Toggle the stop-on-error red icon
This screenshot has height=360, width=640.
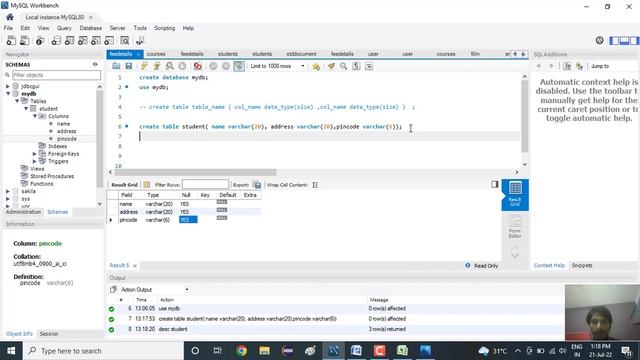click(x=198, y=66)
